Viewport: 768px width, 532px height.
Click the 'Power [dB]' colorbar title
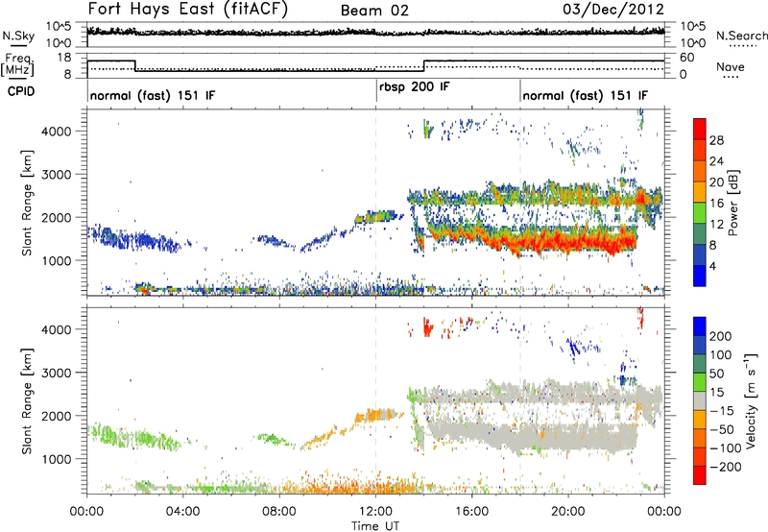[733, 203]
